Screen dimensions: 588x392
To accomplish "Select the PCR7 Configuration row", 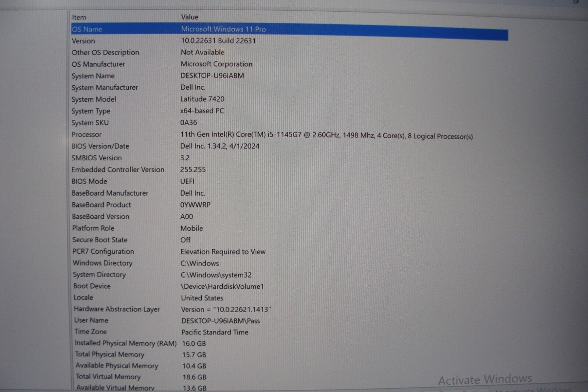I will click(x=103, y=252).
